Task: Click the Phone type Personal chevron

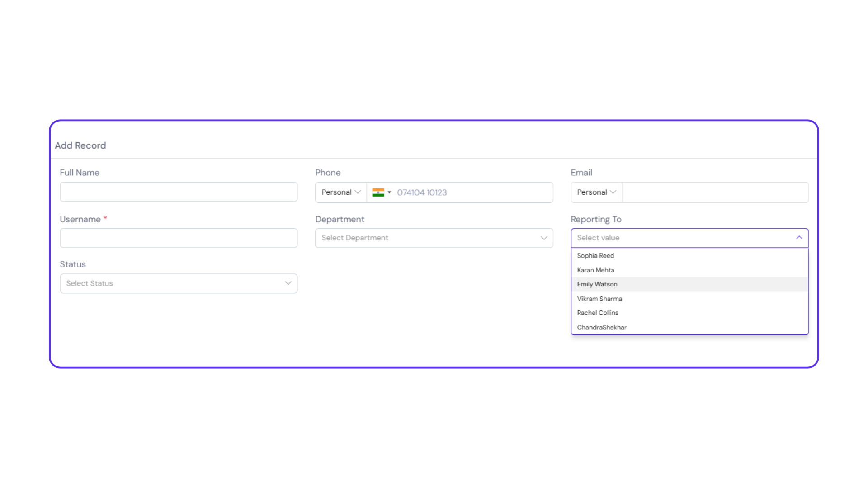Action: point(358,192)
